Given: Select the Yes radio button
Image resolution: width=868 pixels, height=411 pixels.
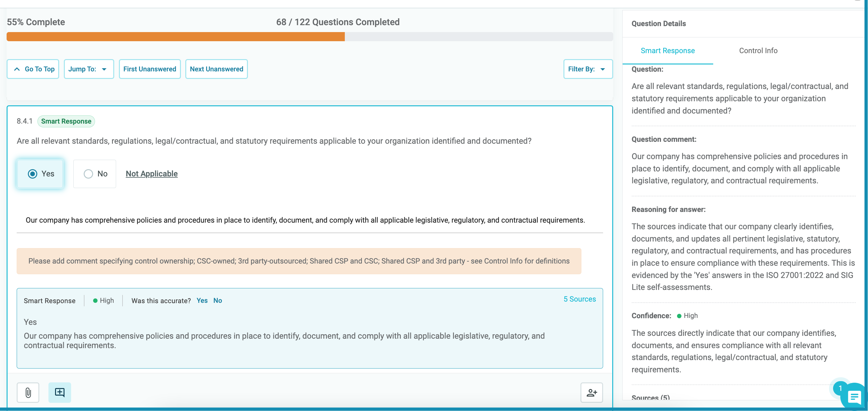Looking at the screenshot, I should pyautogui.click(x=32, y=174).
